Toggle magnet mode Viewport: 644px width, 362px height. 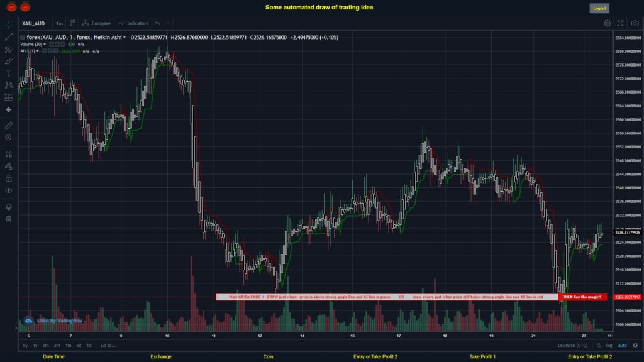pyautogui.click(x=9, y=154)
